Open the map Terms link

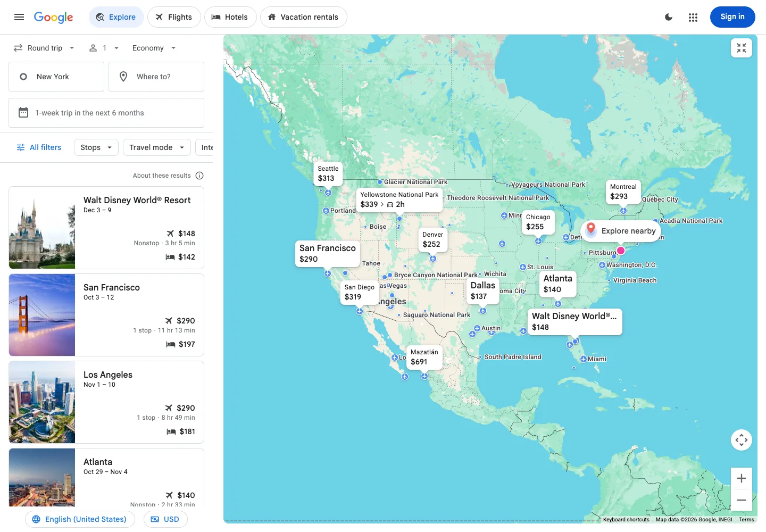click(x=746, y=520)
